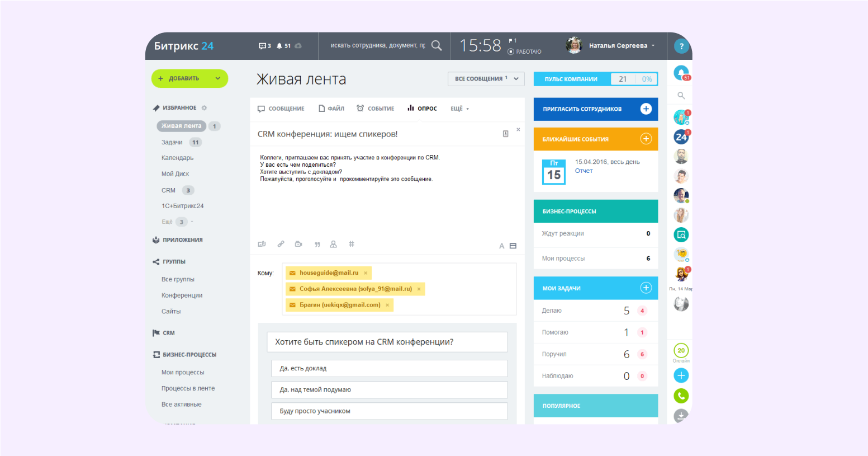Remove houseguide@mail.ru recipient
Image resolution: width=868 pixels, height=456 pixels.
coord(366,273)
